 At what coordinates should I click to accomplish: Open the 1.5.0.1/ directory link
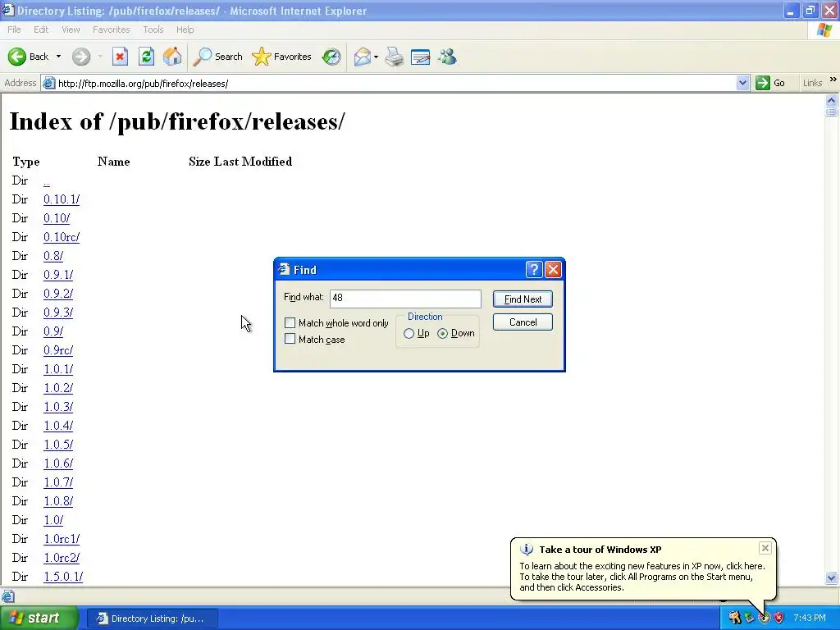pos(63,577)
